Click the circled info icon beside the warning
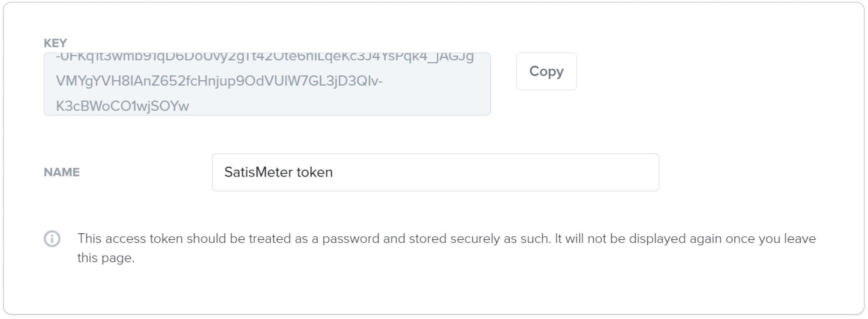Viewport: 868px width, 319px height. (52, 239)
